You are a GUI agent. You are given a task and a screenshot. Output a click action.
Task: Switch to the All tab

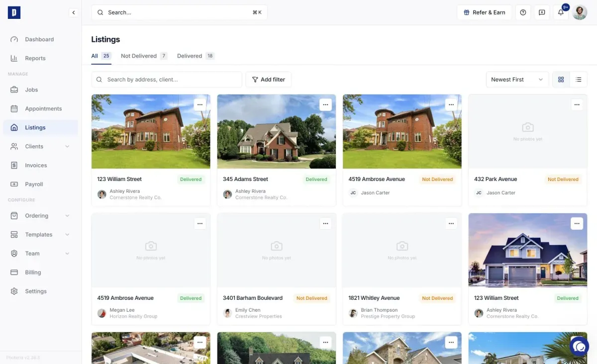click(x=101, y=56)
